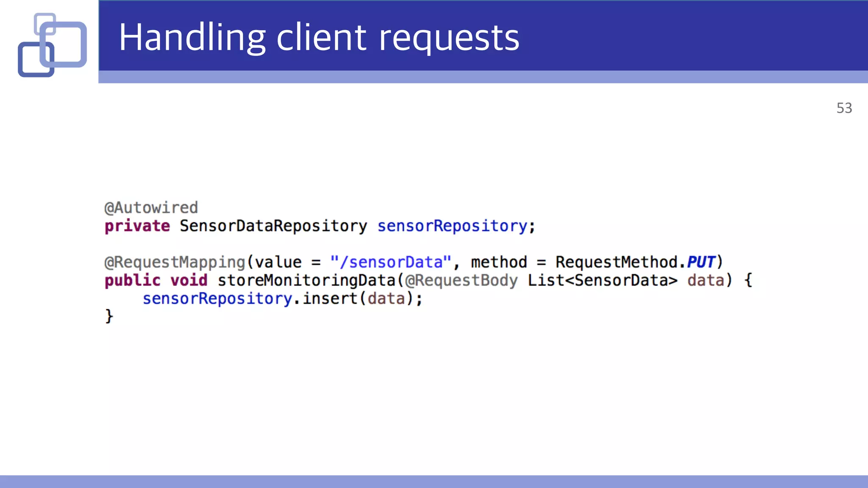The image size is (868, 488).
Task: Click the SensorDataRepository type name
Action: coord(273,226)
